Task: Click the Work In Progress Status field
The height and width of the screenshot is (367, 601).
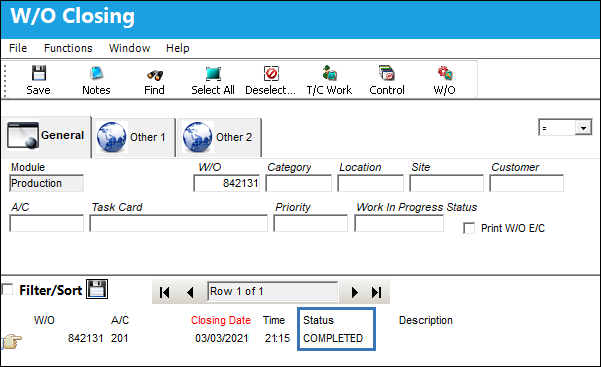Action: tap(399, 223)
